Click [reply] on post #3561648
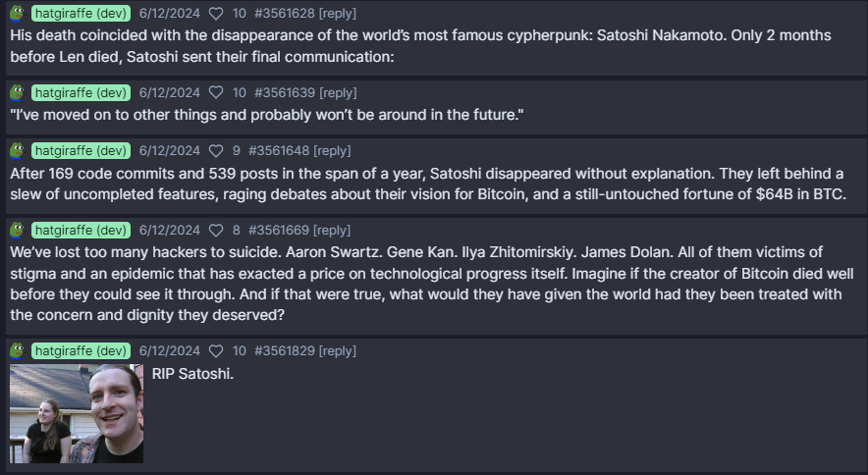Viewport: 868px width, 475px height. tap(332, 150)
